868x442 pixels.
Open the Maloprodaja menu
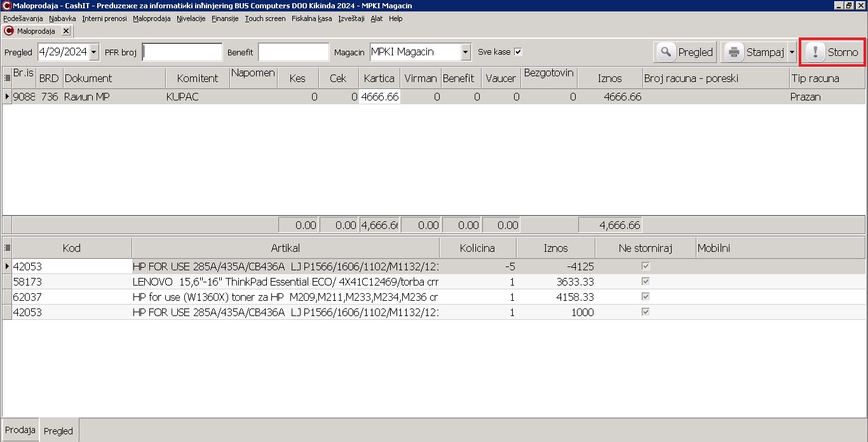tap(152, 18)
